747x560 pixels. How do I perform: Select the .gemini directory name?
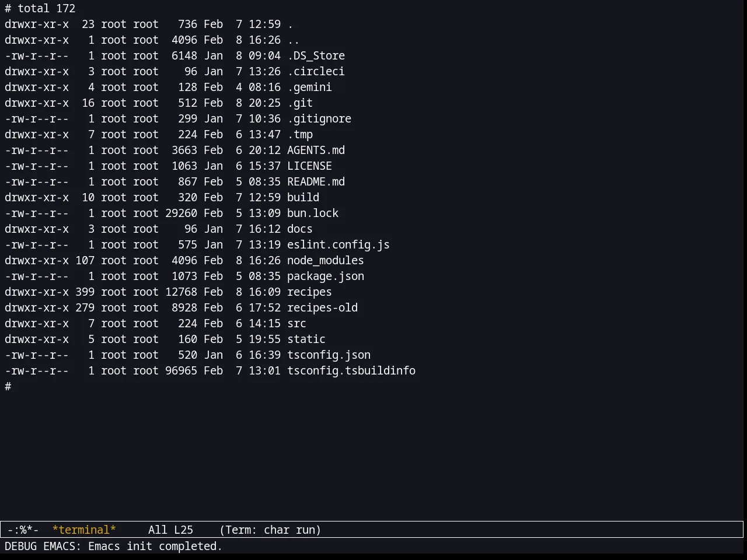[x=309, y=87]
